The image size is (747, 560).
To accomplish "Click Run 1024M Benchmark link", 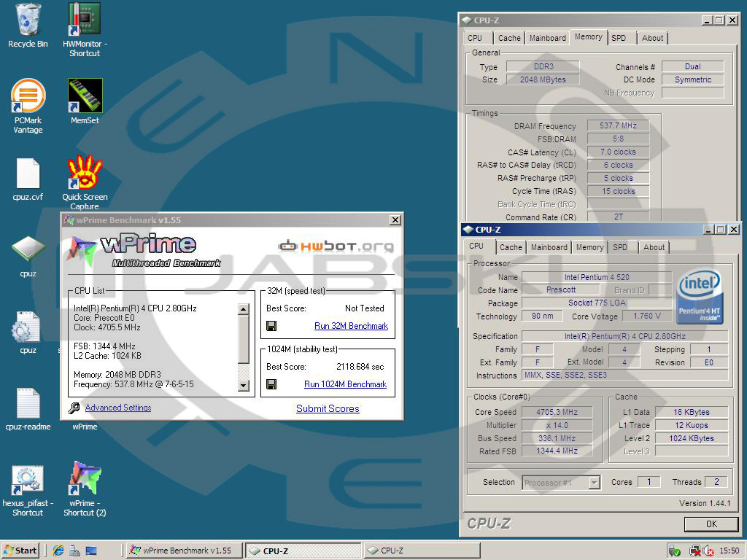I will [345, 384].
